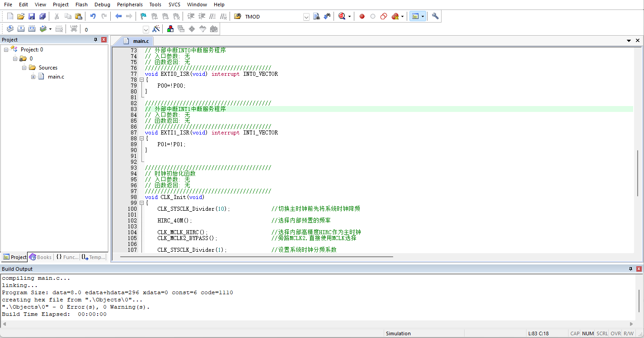Collapse the CLK_Init function fold marker

(x=141, y=203)
